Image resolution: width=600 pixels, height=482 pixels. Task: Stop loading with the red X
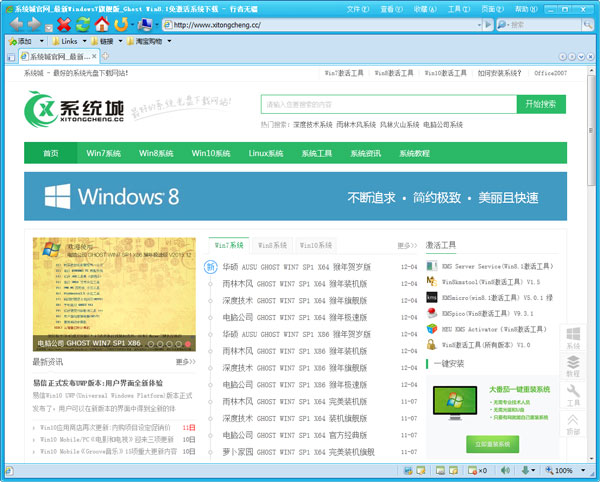point(64,24)
